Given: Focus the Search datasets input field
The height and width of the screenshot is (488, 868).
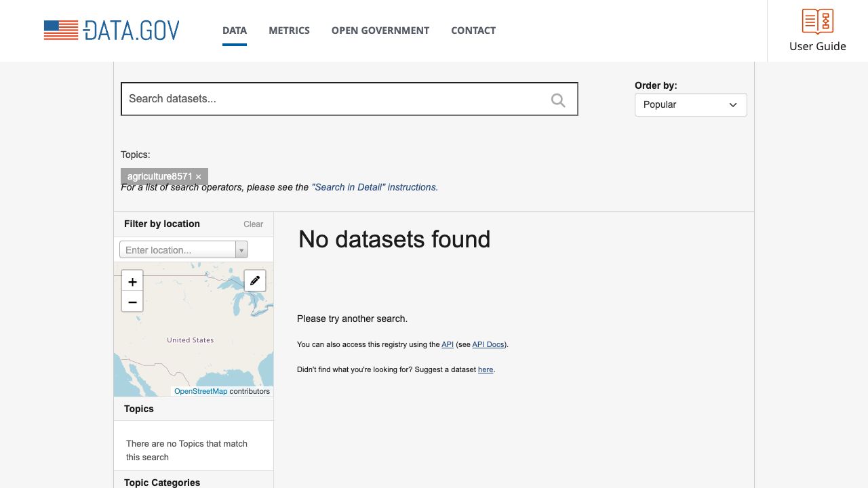Looking at the screenshot, I should [x=336, y=99].
